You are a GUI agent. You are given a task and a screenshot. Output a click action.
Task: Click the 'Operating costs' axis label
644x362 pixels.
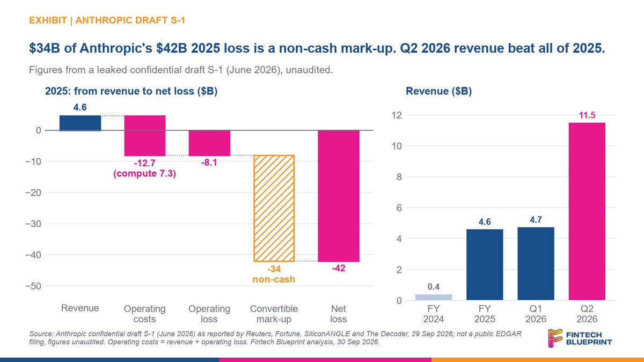click(144, 314)
